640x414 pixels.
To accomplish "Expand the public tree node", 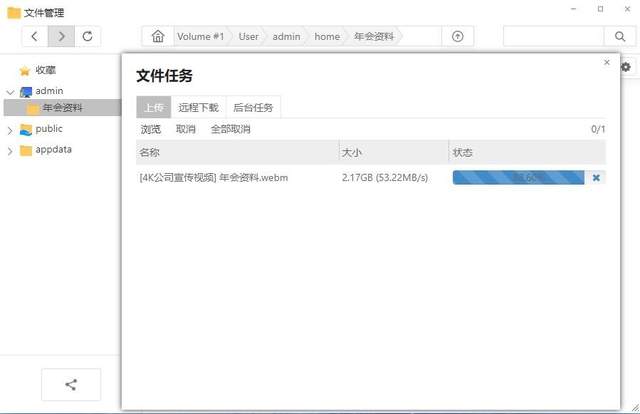I will (10, 131).
